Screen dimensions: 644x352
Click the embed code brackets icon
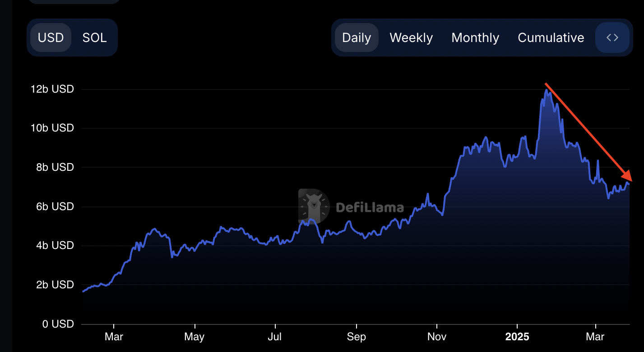(612, 38)
